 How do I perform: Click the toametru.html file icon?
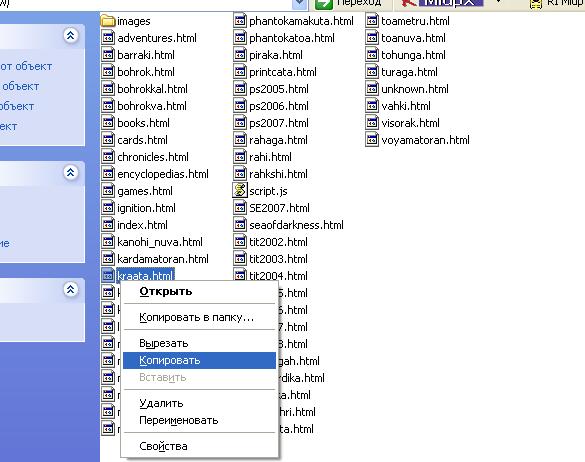pyautogui.click(x=372, y=21)
